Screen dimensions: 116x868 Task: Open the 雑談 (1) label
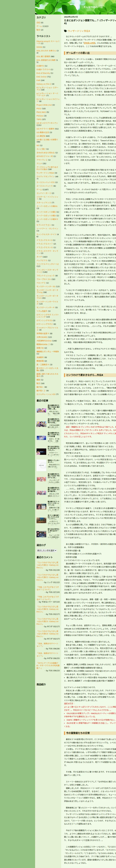pos(38,380)
